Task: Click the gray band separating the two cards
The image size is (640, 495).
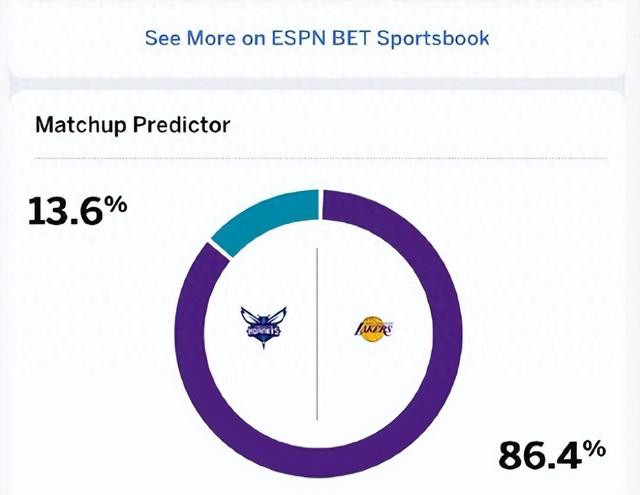Action: (317, 83)
